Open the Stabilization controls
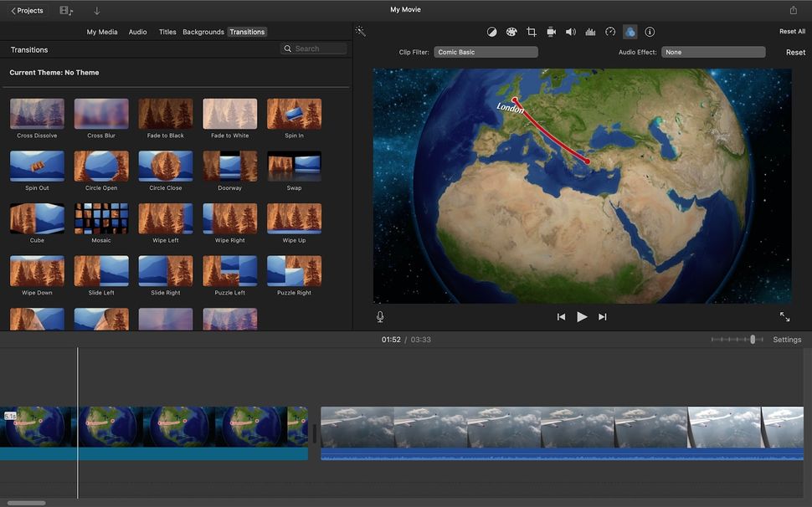The image size is (812, 507). [x=551, y=31]
